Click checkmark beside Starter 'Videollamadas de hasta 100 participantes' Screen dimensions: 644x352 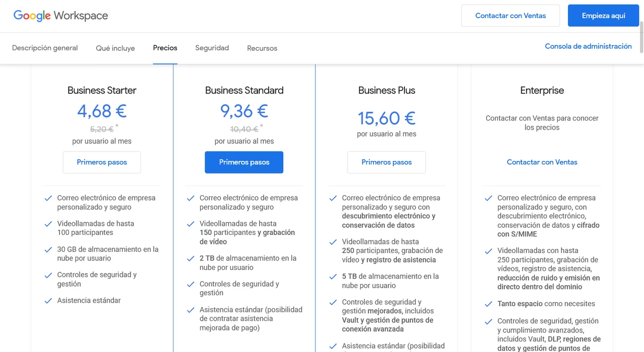[48, 224]
